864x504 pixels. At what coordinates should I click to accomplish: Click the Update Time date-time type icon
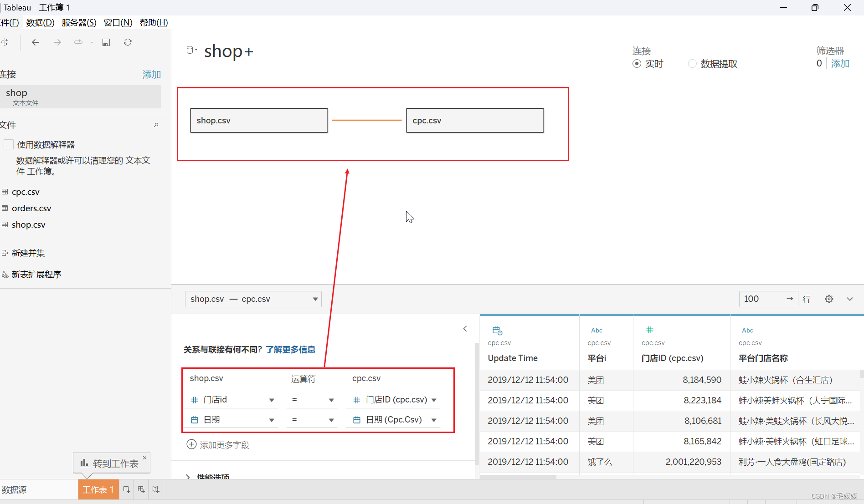pos(497,331)
